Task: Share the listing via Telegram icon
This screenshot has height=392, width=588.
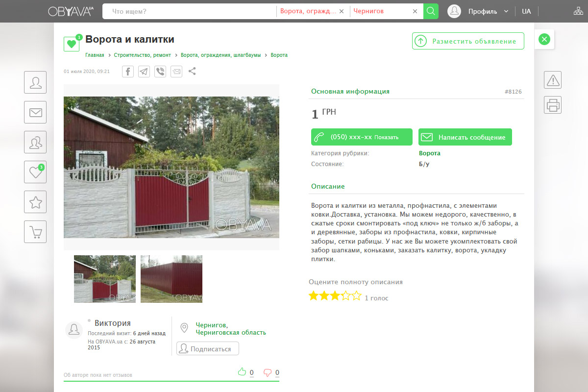Action: [144, 72]
